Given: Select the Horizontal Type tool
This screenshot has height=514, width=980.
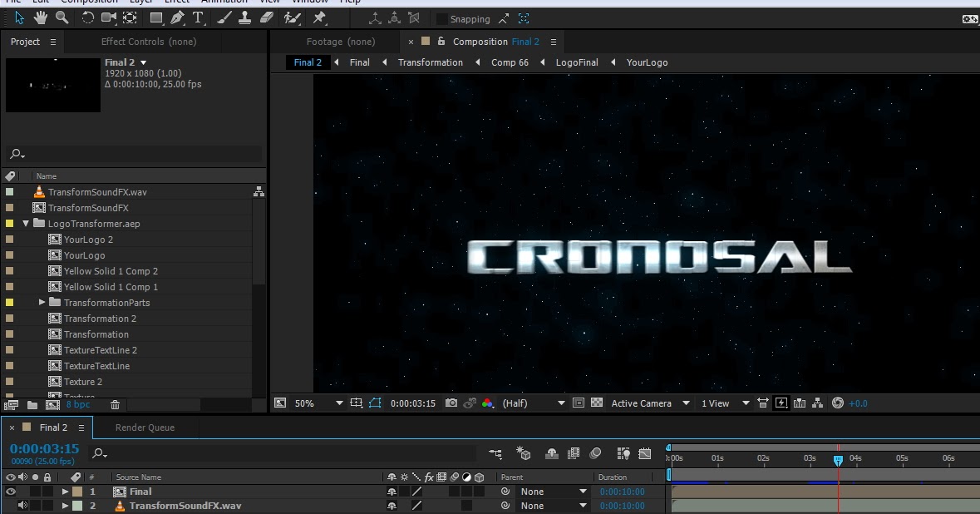Looking at the screenshot, I should point(198,18).
